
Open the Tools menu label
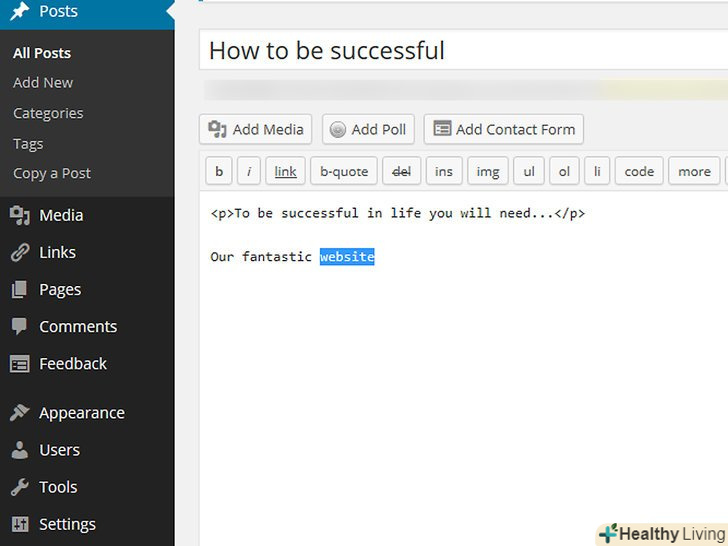tap(58, 488)
